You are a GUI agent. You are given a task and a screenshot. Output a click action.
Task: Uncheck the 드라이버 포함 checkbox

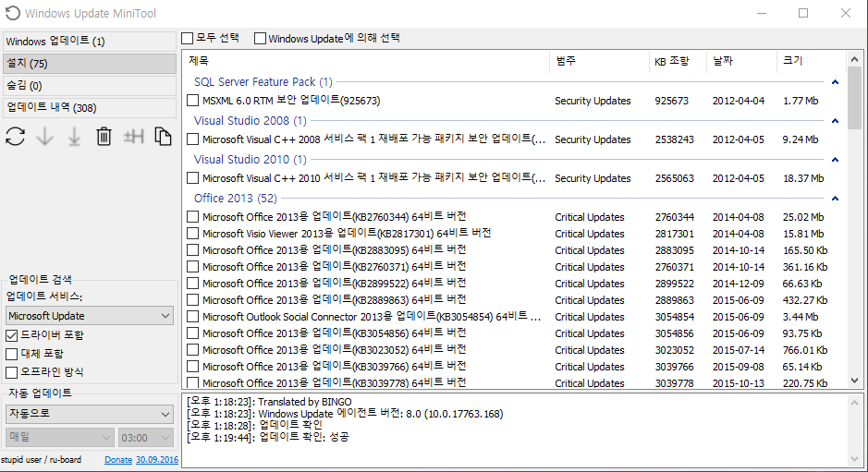coord(12,335)
